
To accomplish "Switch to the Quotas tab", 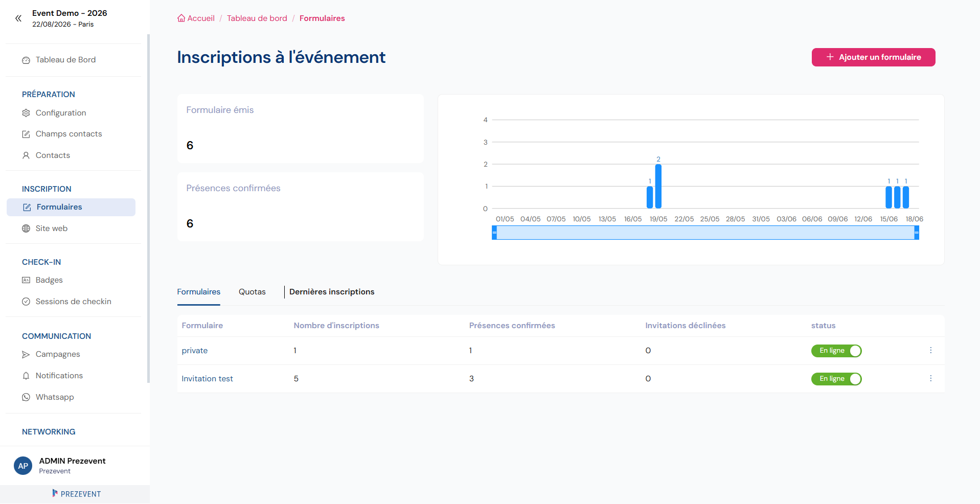I will [252, 292].
